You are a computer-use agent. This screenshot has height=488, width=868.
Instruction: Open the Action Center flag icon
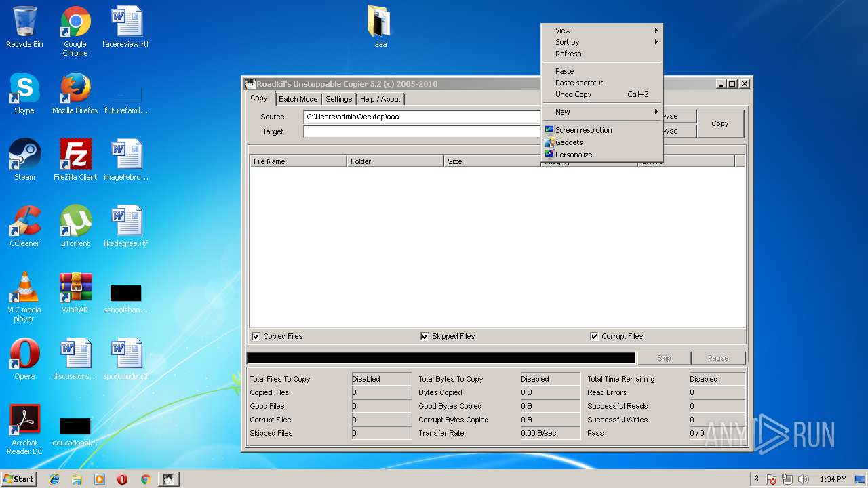point(772,479)
